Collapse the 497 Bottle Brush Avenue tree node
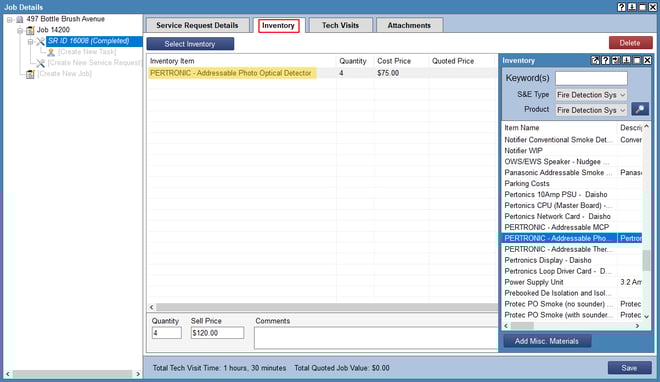This screenshot has width=660, height=382. click(x=9, y=20)
